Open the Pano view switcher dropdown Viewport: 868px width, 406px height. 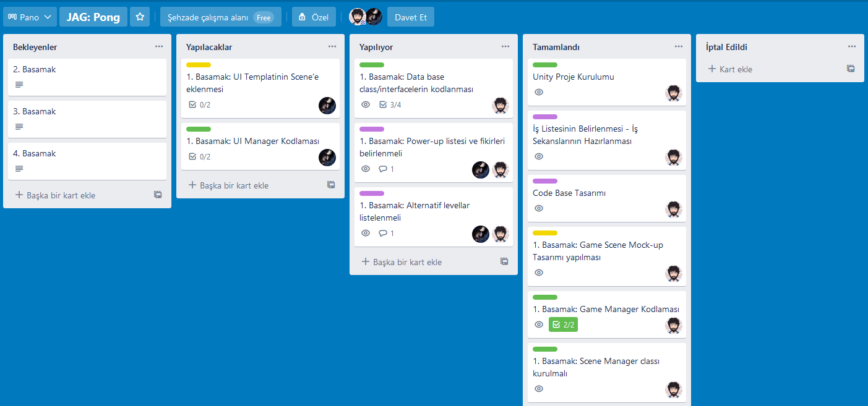pyautogui.click(x=30, y=17)
